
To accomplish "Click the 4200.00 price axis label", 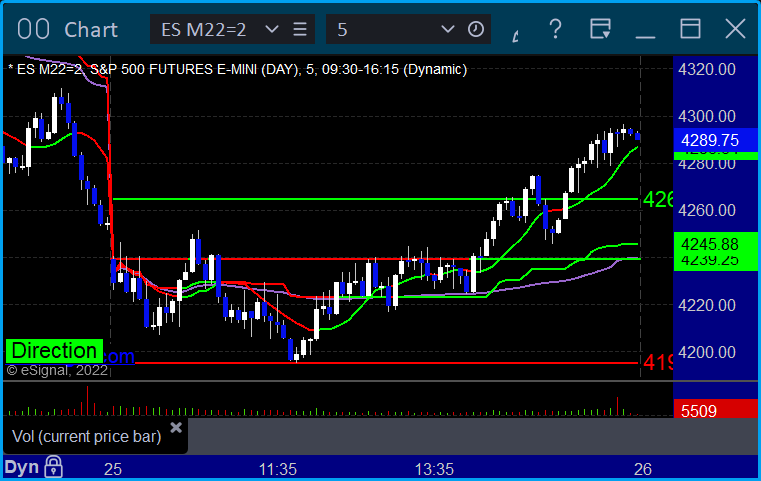I will (x=707, y=352).
